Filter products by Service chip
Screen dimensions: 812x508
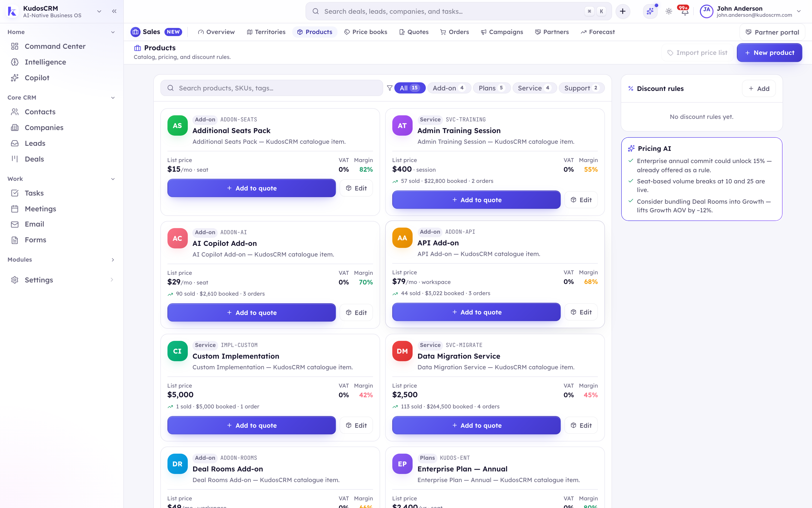(x=534, y=88)
